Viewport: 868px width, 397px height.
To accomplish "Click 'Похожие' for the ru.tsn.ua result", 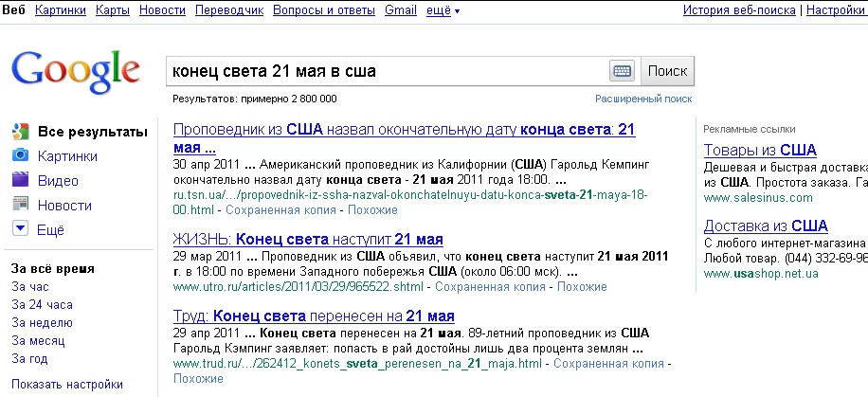I will coord(372,210).
